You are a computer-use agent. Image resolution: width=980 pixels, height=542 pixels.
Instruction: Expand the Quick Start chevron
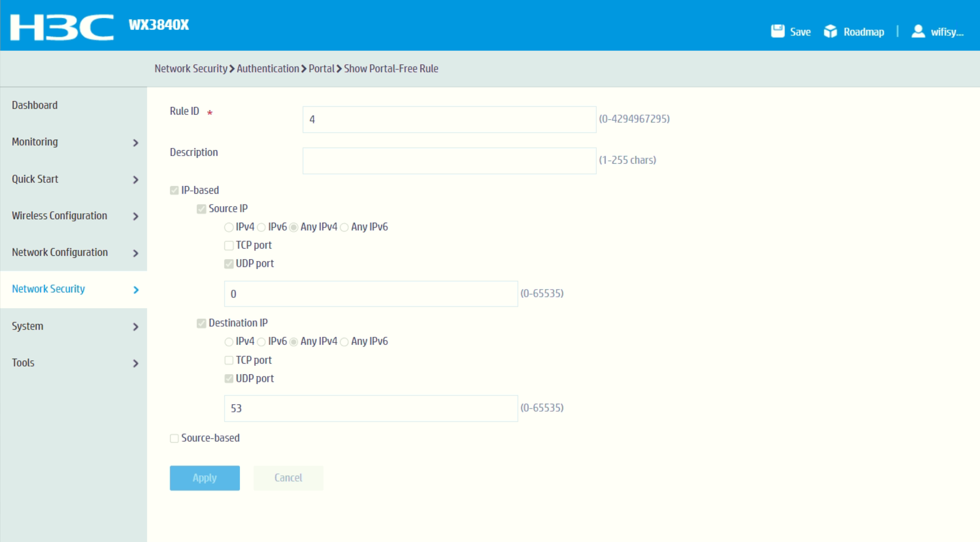point(135,180)
